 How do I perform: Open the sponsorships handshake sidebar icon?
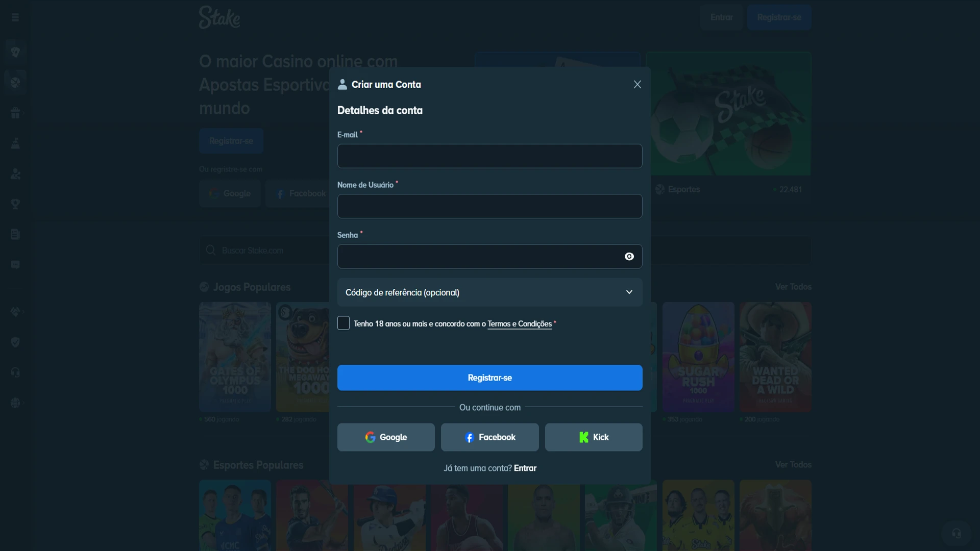click(15, 312)
